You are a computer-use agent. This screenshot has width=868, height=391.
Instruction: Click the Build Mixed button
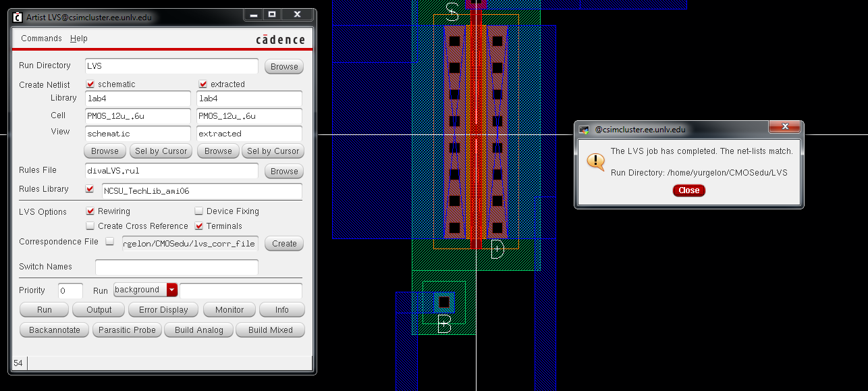point(271,330)
